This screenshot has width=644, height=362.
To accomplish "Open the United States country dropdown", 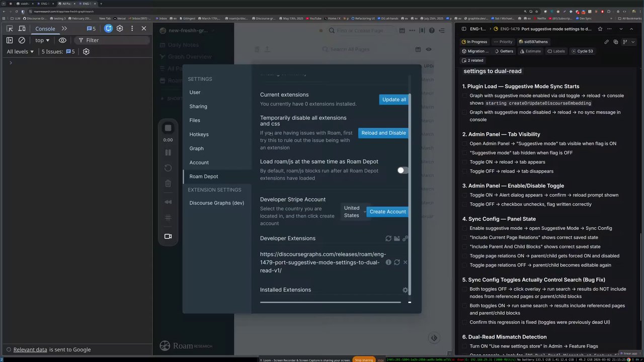I will click(x=354, y=212).
